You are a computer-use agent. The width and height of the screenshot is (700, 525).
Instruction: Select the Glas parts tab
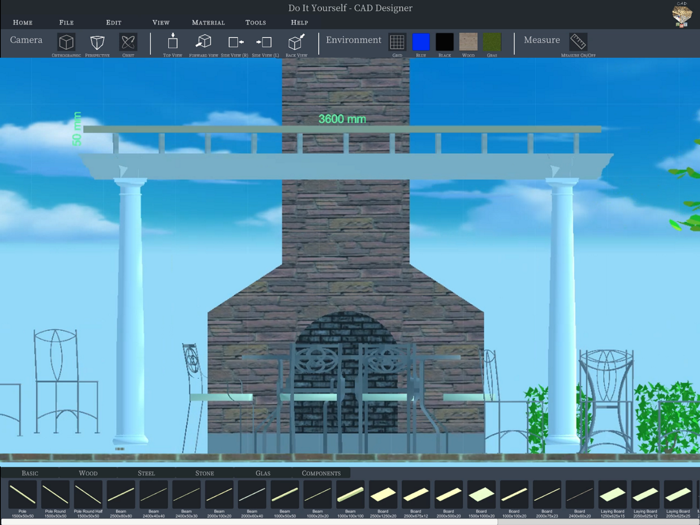[x=263, y=473]
